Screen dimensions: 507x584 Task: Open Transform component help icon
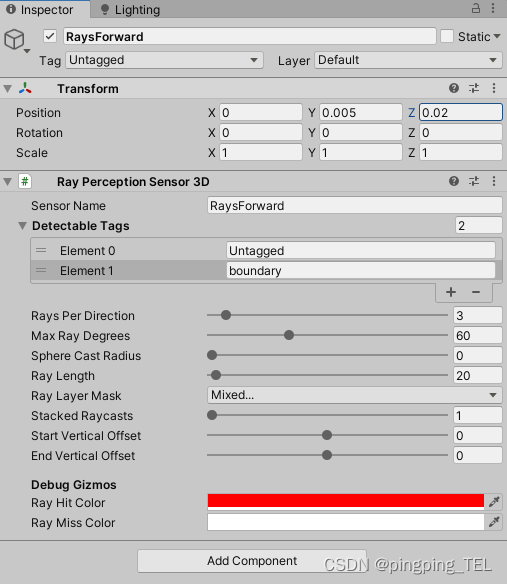click(x=454, y=88)
